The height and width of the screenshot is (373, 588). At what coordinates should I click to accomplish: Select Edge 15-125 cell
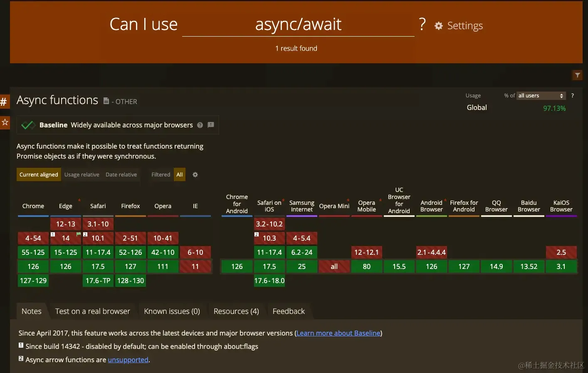pos(66,252)
